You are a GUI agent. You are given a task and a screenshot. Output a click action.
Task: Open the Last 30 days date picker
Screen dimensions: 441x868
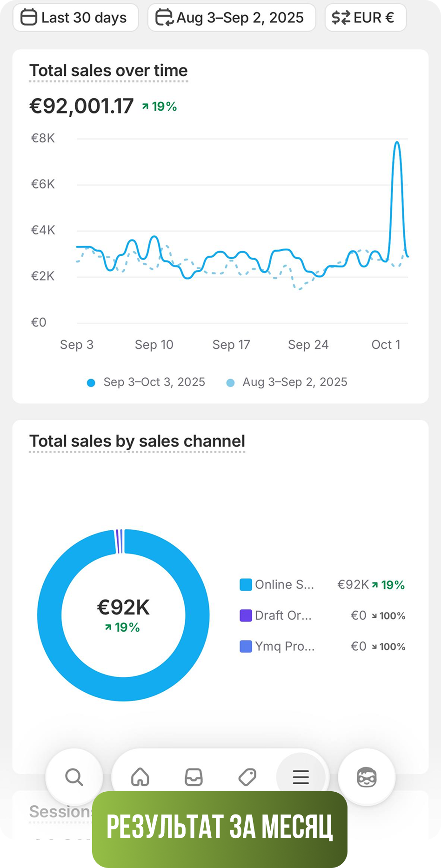76,18
